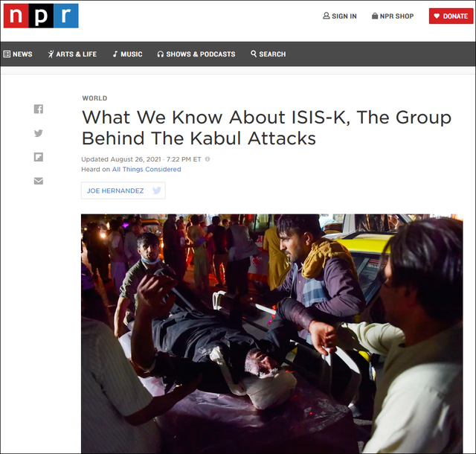Click the NPR Shop bag icon

click(x=375, y=16)
